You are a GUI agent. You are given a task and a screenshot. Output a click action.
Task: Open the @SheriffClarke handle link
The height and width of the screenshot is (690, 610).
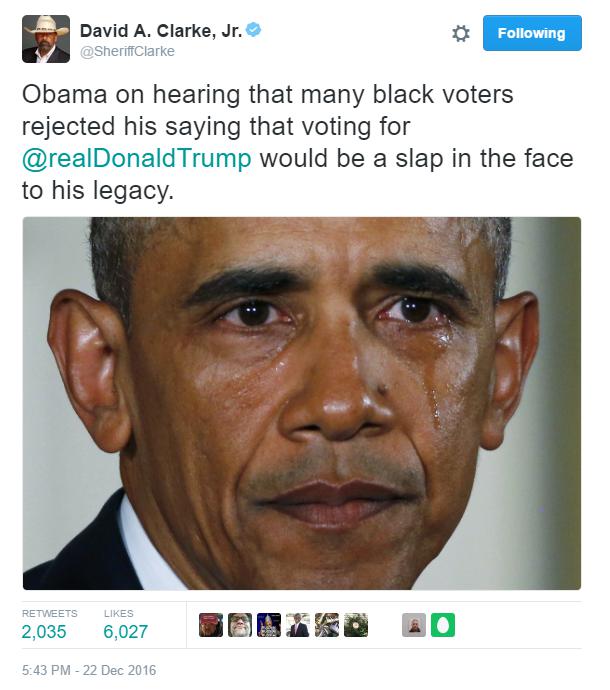(x=127, y=51)
